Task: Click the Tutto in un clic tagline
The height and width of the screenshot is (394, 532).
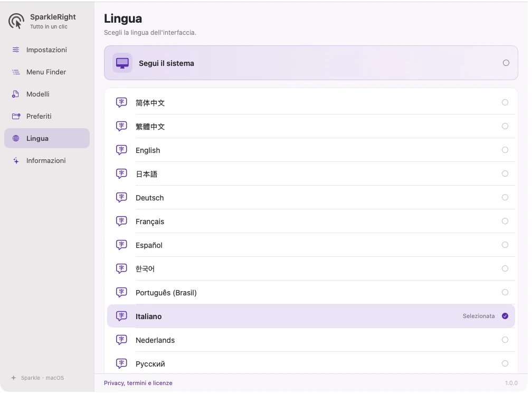Action: click(x=49, y=26)
